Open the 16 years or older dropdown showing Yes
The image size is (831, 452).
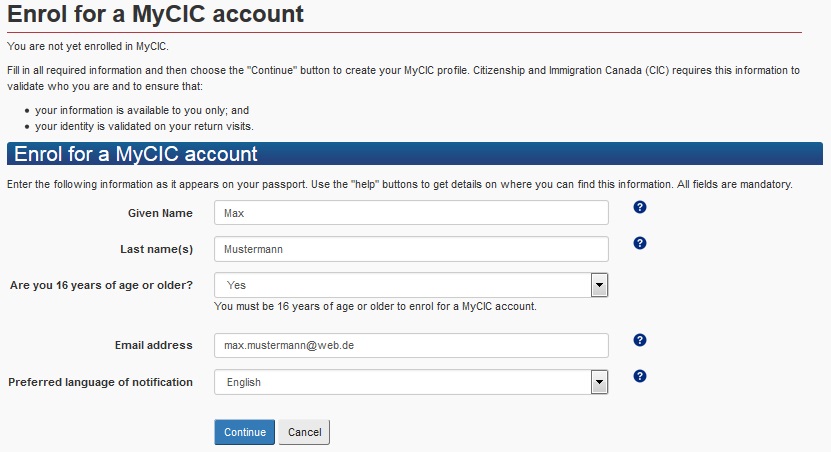point(411,285)
